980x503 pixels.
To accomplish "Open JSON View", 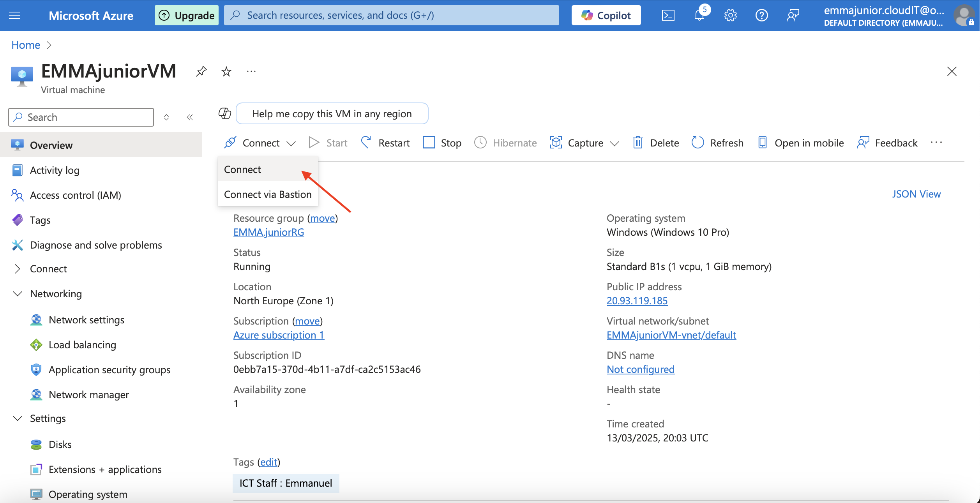I will [916, 194].
